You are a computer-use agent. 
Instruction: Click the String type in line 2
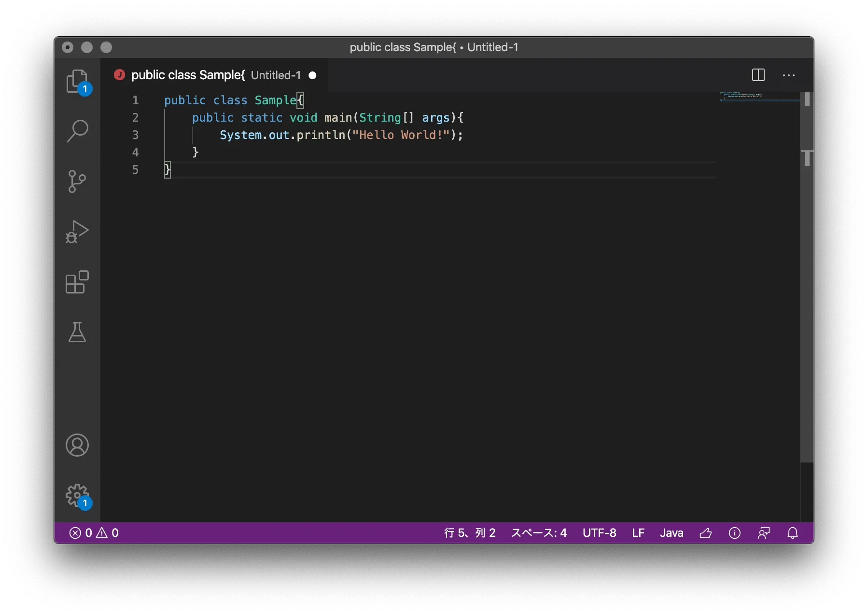[380, 117]
